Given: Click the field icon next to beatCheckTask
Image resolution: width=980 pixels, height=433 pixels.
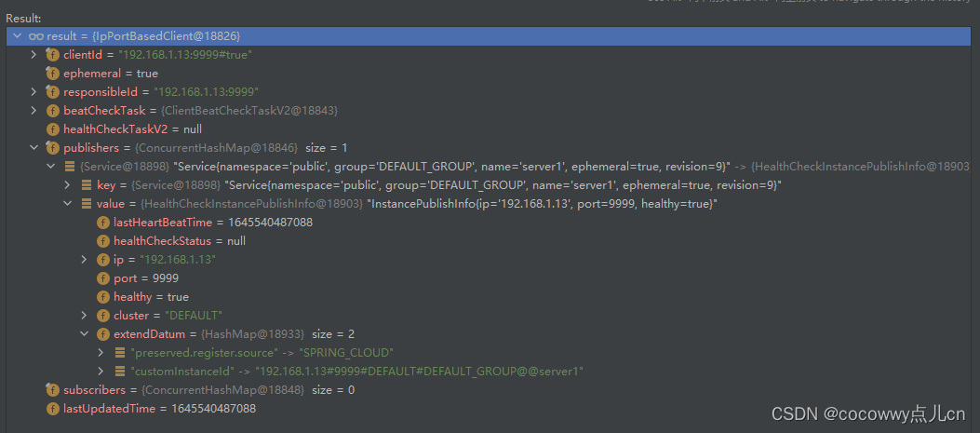Looking at the screenshot, I should (x=53, y=111).
